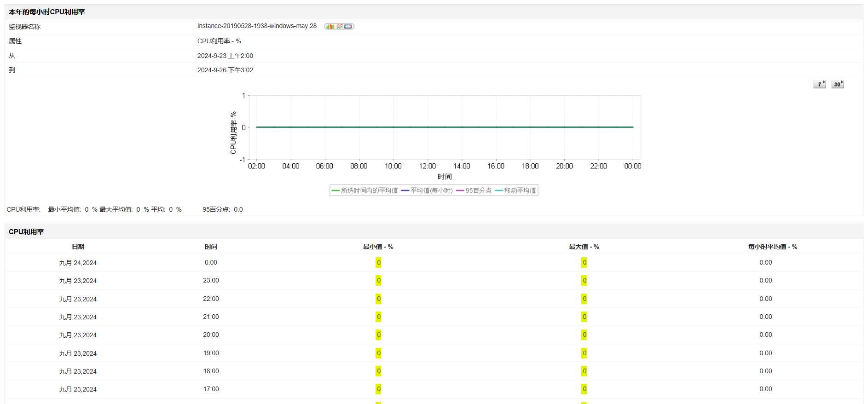Click the highlighted minimum value in 19:00 row
Screen dimensions: 868x404
point(378,353)
